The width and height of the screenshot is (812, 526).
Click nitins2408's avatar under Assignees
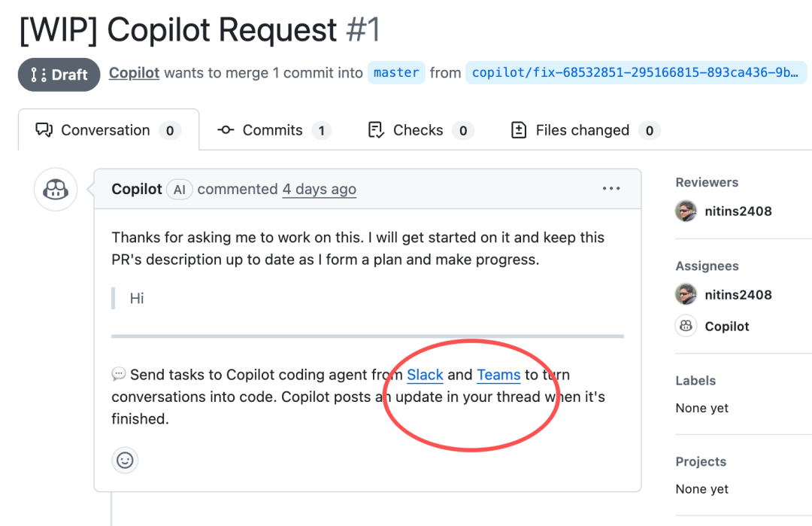(x=686, y=294)
